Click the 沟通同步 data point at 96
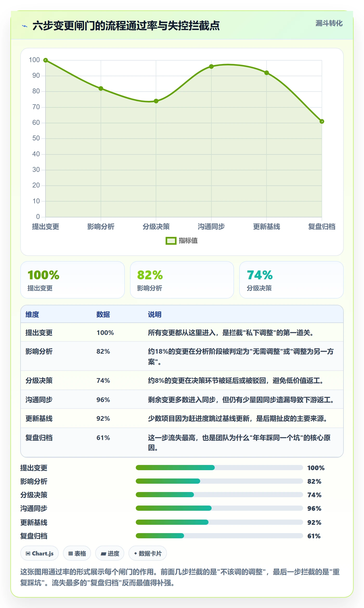Viewport: 364px width, 608px height. coord(211,67)
